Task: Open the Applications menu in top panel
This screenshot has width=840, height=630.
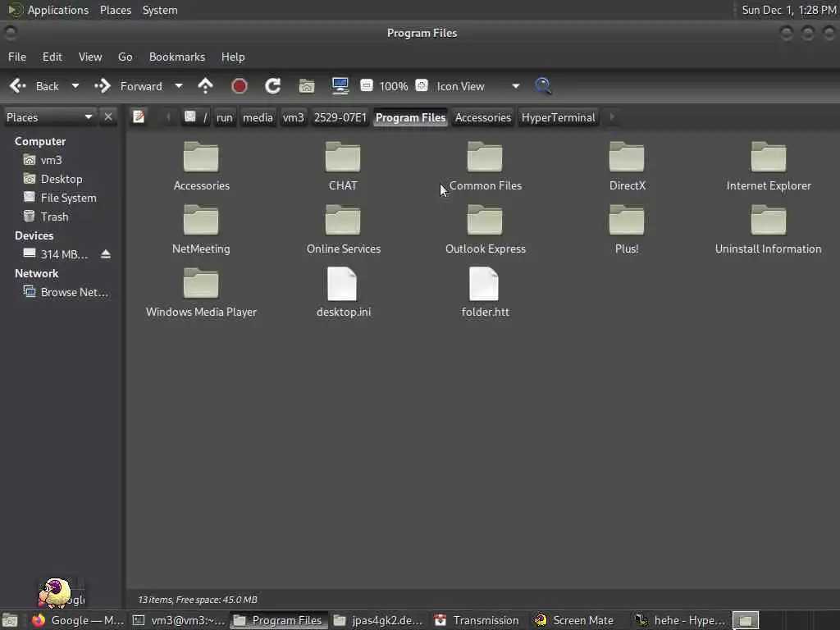Action: pyautogui.click(x=48, y=10)
